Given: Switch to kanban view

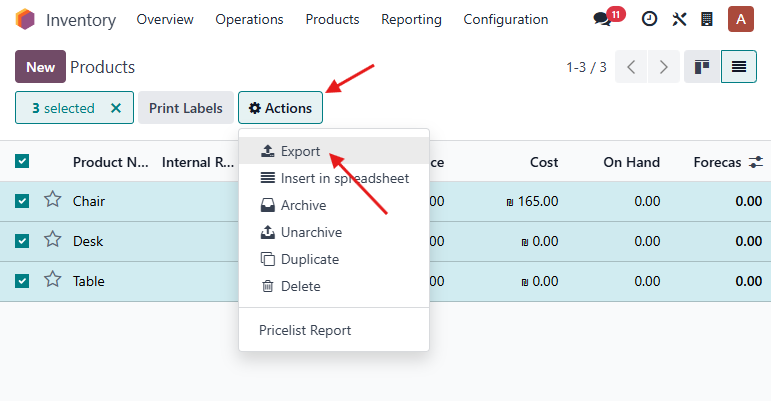Looking at the screenshot, I should pyautogui.click(x=702, y=67).
